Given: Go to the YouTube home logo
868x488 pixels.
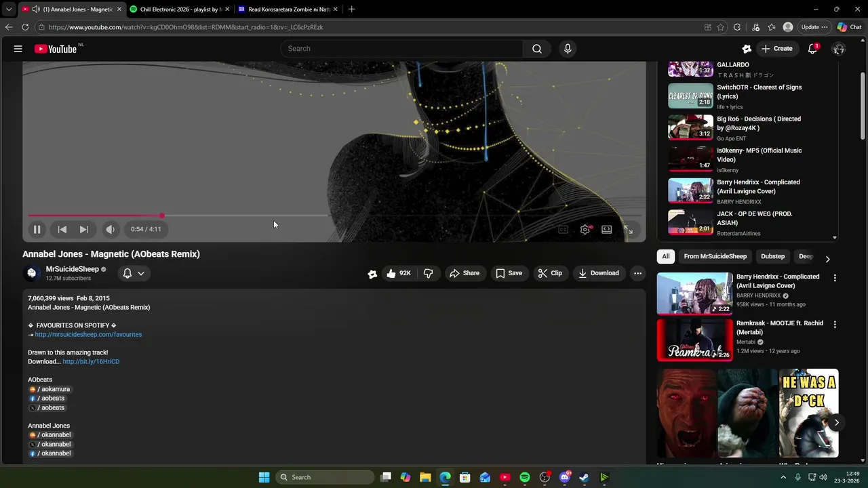Looking at the screenshot, I should point(56,49).
